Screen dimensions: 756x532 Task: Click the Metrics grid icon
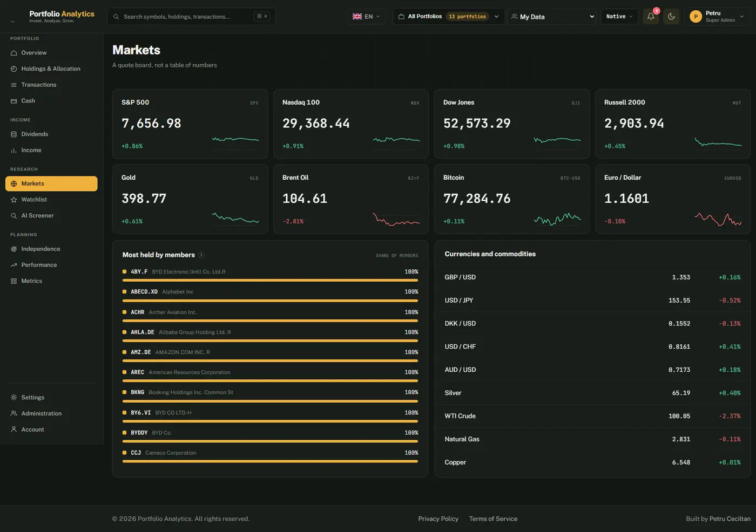(x=14, y=281)
